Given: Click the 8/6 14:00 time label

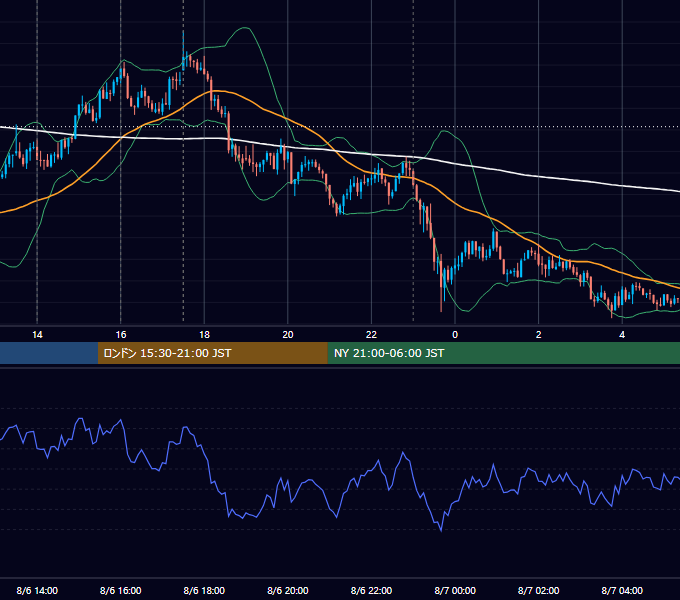Looking at the screenshot, I should click(x=37, y=590).
